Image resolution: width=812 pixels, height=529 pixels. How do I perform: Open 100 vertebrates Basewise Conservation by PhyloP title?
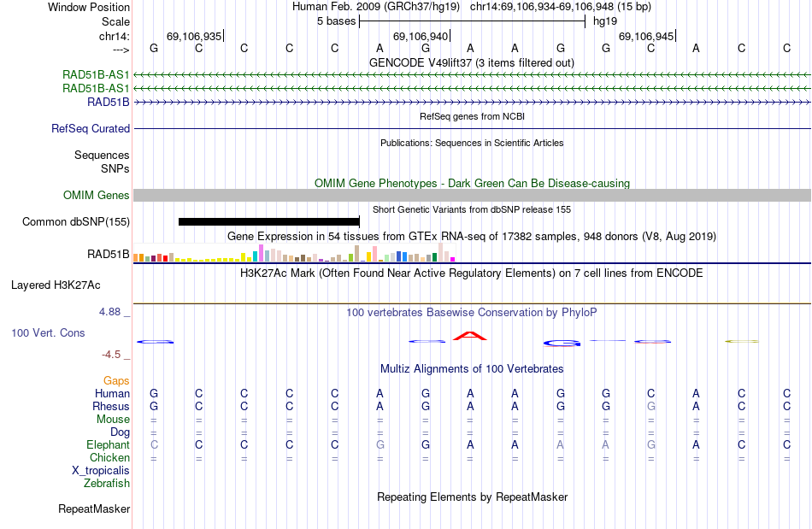[x=472, y=312]
